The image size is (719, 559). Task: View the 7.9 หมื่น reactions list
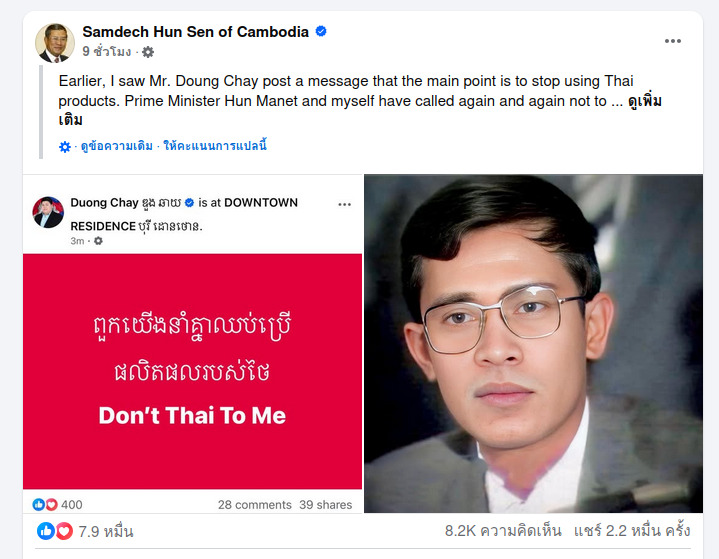[105, 531]
